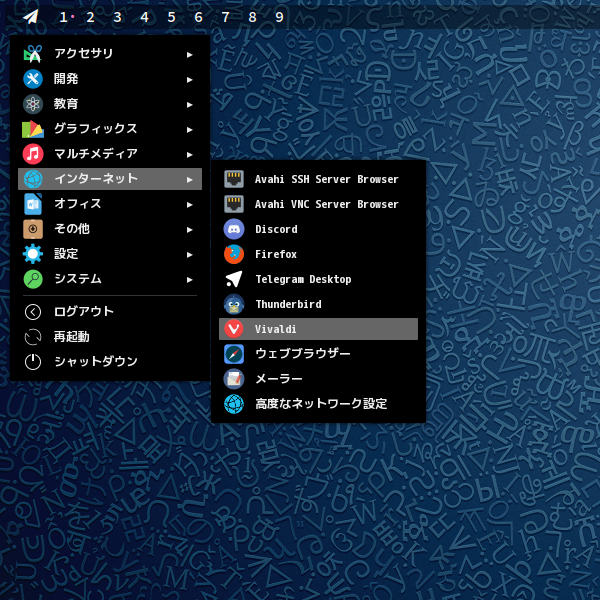The image size is (600, 600).
Task: Switch to workspace 5
Action: click(171, 17)
